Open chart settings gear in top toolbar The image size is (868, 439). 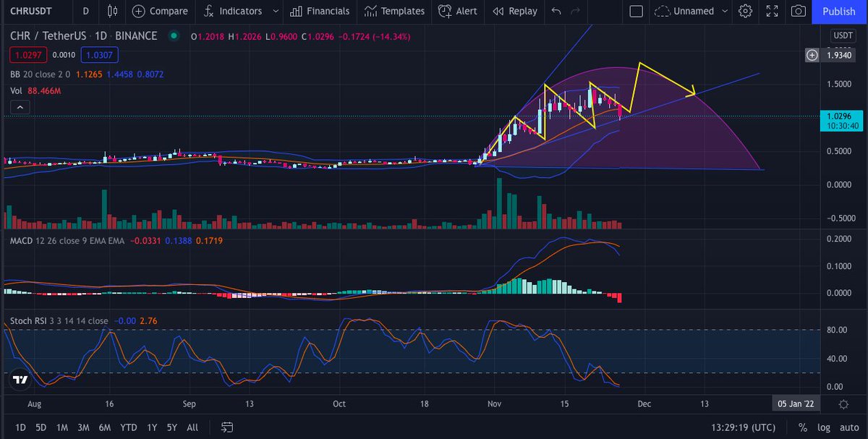[x=746, y=11]
